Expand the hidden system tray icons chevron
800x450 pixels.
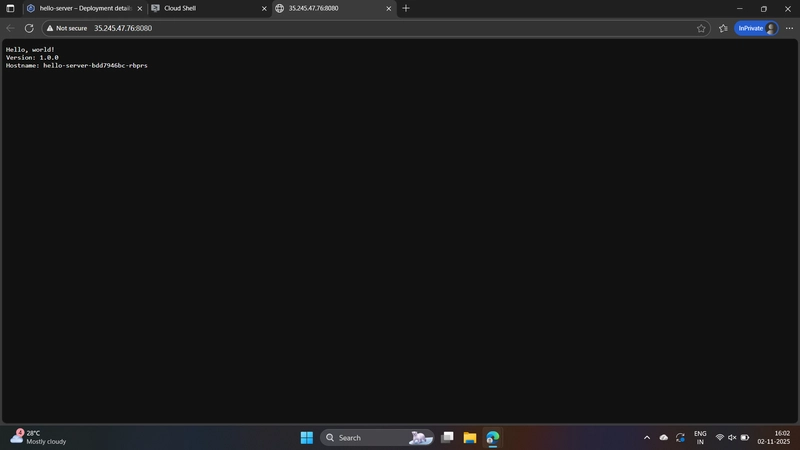(647, 438)
